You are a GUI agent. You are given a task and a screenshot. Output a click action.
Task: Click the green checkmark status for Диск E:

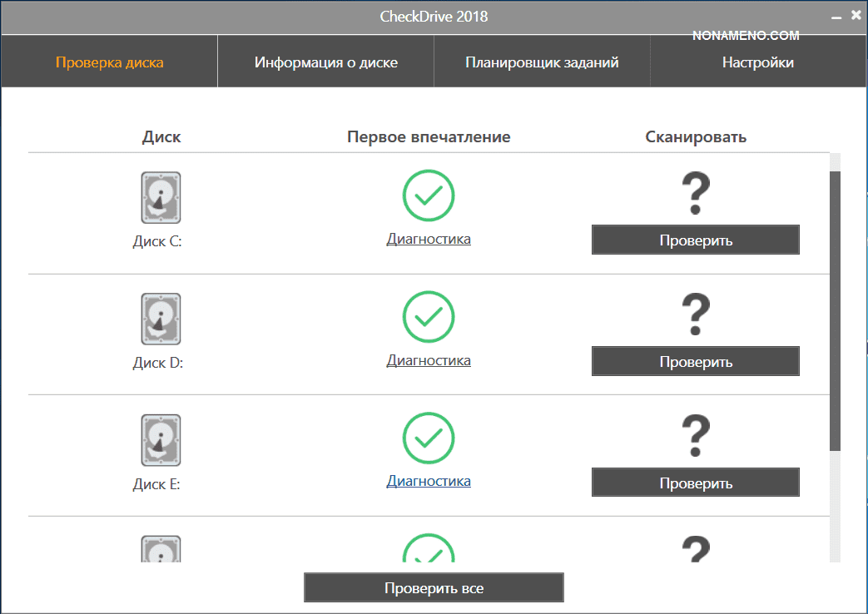click(429, 438)
